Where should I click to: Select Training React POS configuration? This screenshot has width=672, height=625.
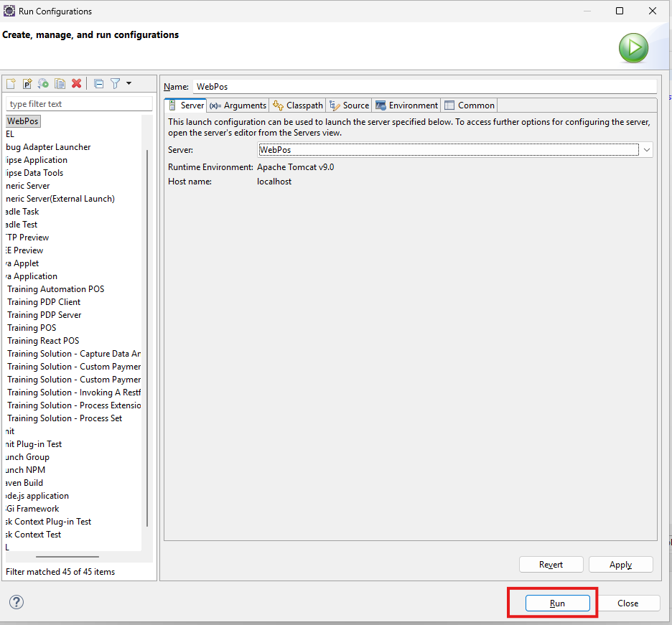(x=43, y=341)
